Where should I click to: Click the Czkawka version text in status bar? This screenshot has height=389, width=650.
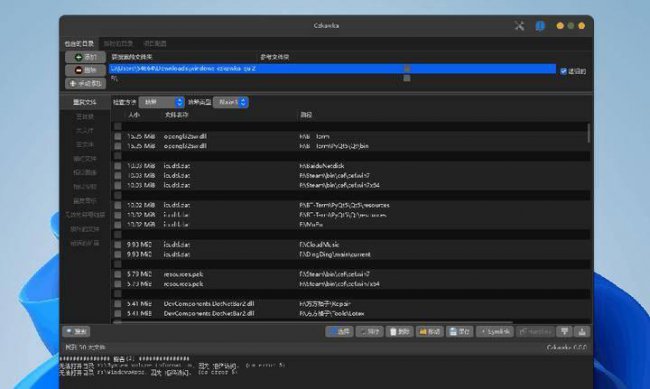(x=567, y=348)
